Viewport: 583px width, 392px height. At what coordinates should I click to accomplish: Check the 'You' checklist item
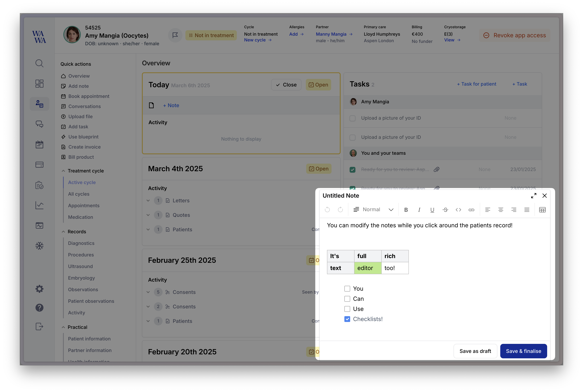pyautogui.click(x=347, y=288)
